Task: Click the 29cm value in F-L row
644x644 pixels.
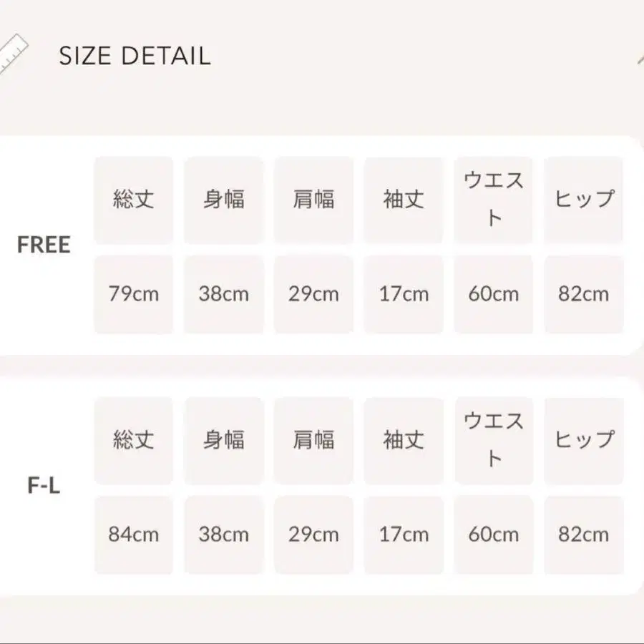Action: pos(314,535)
